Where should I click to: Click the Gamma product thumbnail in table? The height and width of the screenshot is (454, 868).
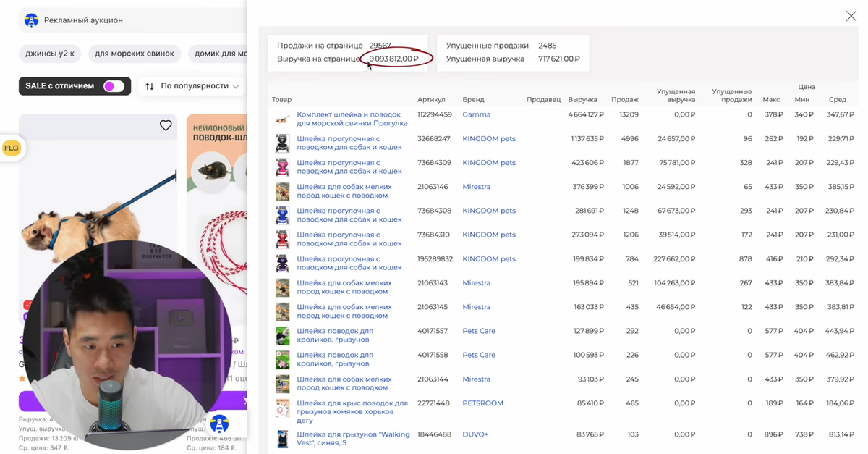[282, 119]
